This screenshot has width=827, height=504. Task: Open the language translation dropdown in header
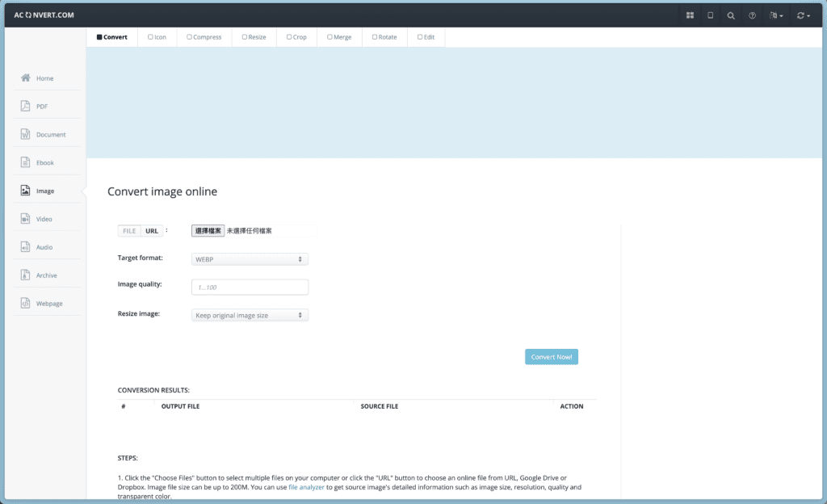click(777, 15)
